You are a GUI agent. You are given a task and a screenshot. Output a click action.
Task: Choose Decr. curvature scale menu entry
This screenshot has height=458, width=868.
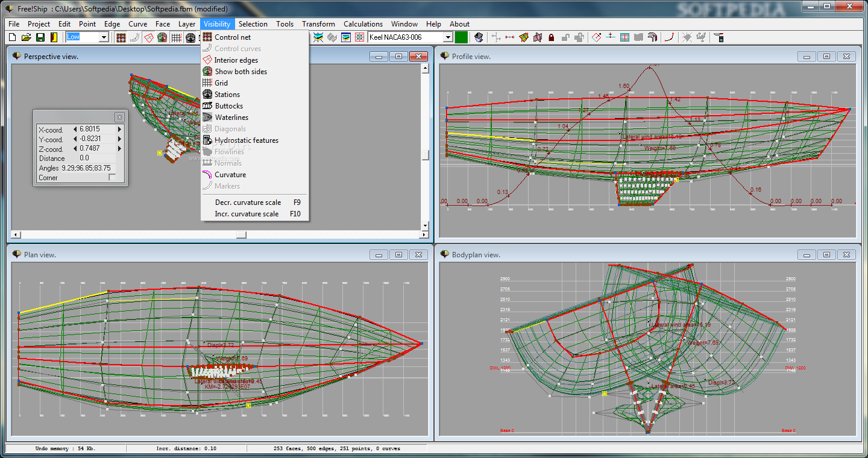point(255,202)
